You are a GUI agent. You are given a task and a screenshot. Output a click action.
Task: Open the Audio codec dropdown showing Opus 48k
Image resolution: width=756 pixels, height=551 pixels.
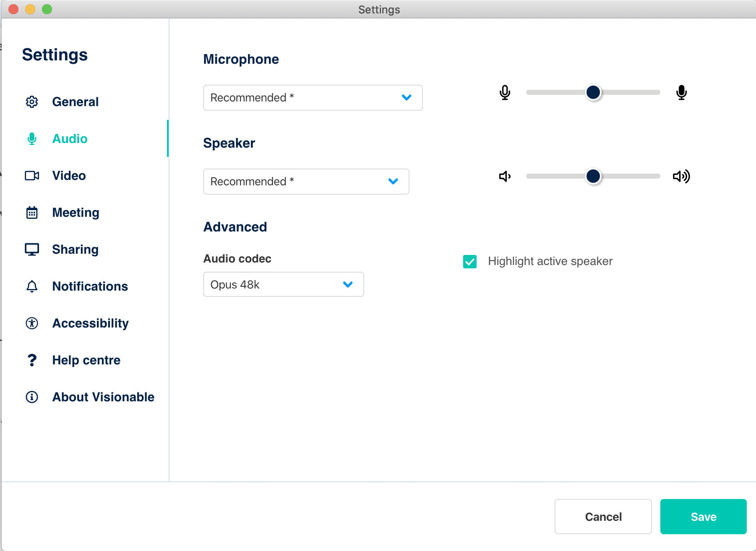[283, 284]
